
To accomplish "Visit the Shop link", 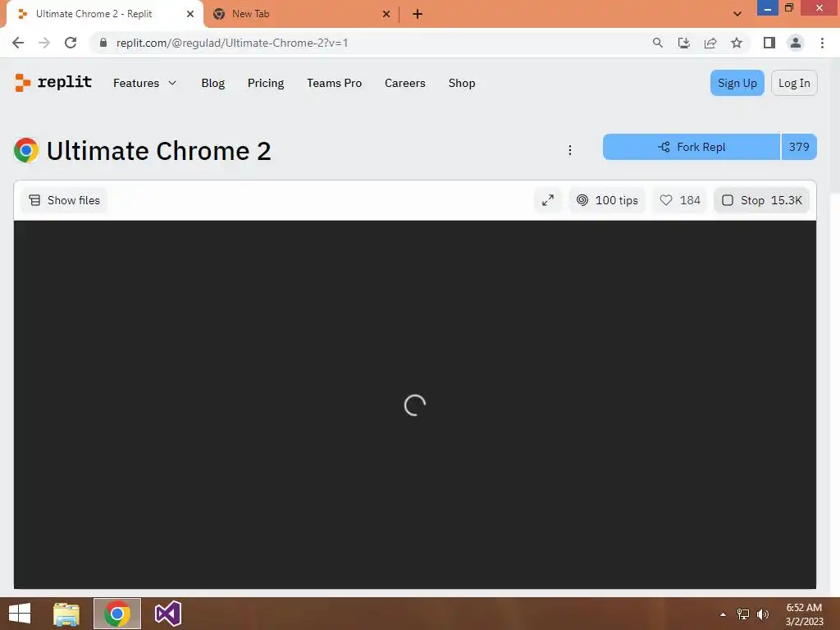I will point(462,83).
